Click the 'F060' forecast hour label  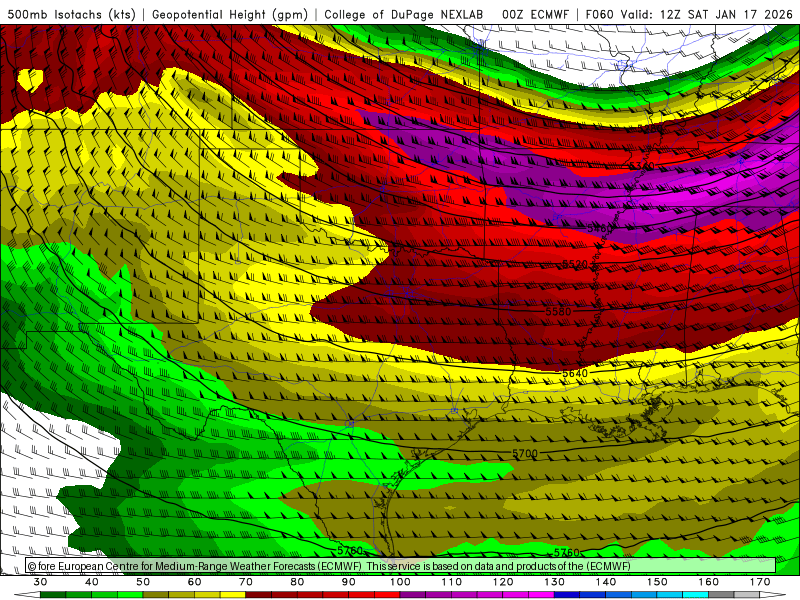click(x=601, y=14)
